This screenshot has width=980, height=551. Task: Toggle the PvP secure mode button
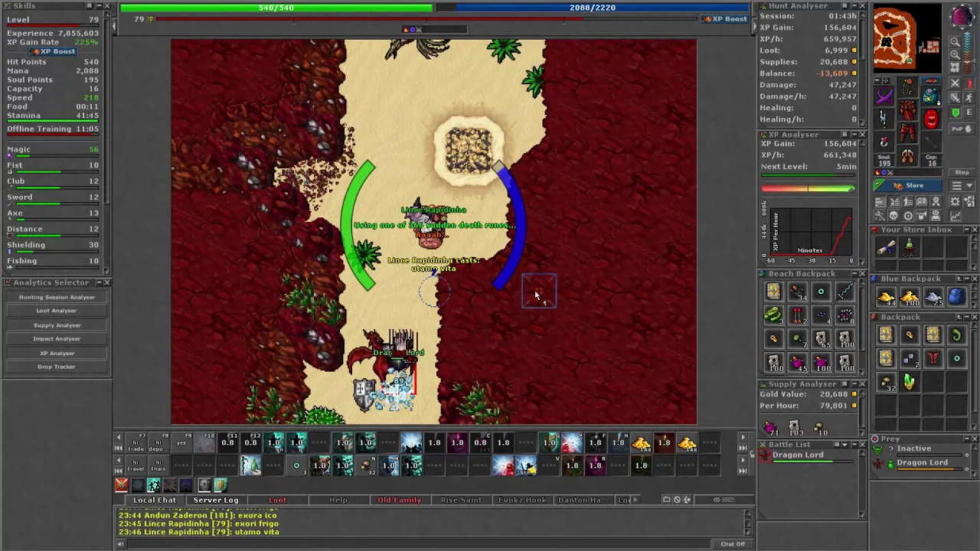pyautogui.click(x=962, y=129)
